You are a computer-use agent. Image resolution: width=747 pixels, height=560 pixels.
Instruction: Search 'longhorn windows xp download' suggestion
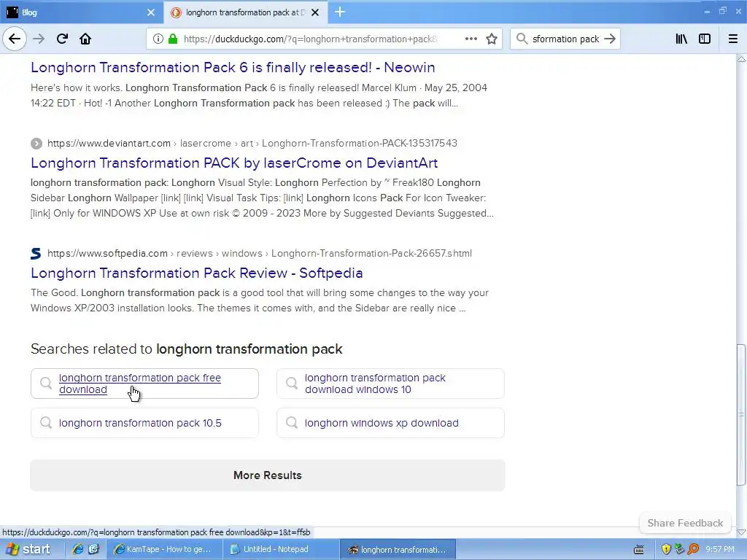pyautogui.click(x=390, y=423)
